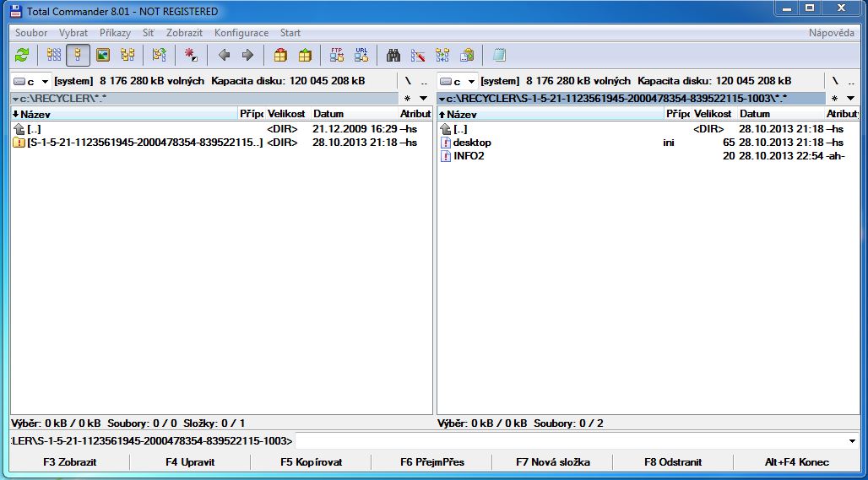Screen dimensions: 868x480
Task: Go forward with the right arrow icon
Action: [248, 55]
